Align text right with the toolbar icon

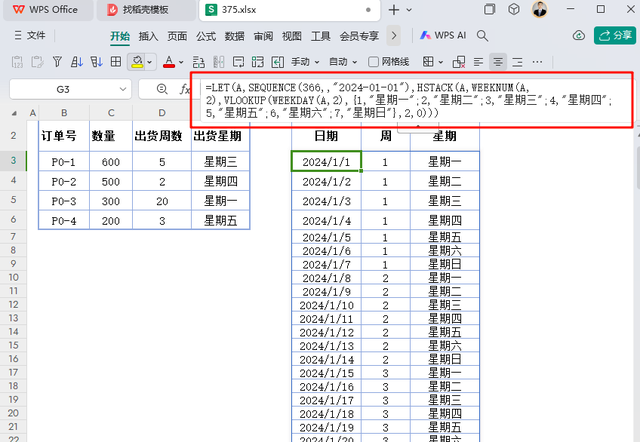(x=517, y=62)
